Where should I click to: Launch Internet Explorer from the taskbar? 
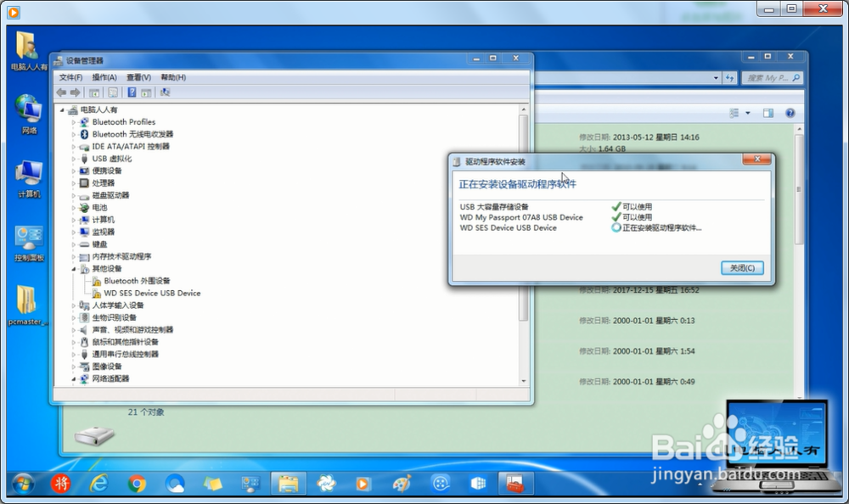click(x=99, y=484)
